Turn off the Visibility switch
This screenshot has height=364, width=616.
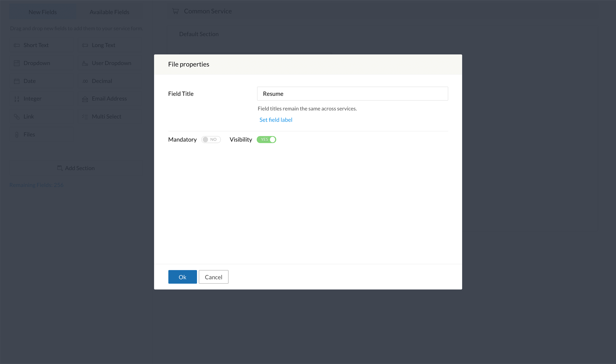(x=266, y=139)
